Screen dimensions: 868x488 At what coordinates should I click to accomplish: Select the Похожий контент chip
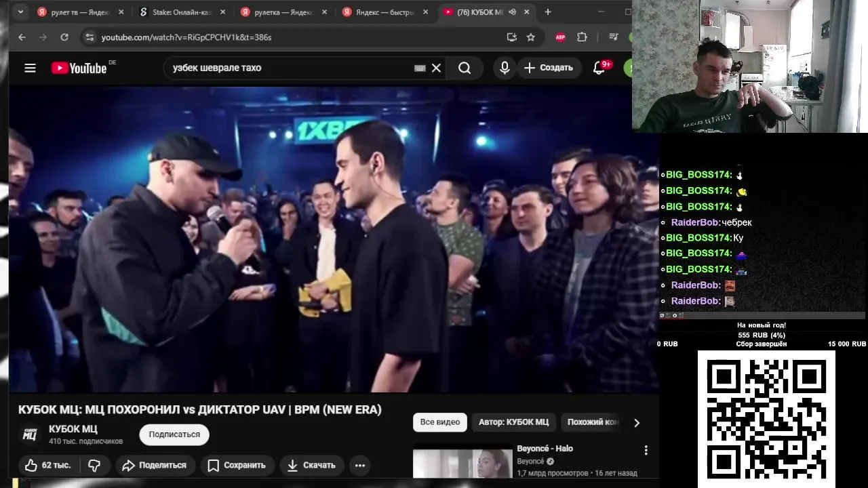click(x=593, y=422)
